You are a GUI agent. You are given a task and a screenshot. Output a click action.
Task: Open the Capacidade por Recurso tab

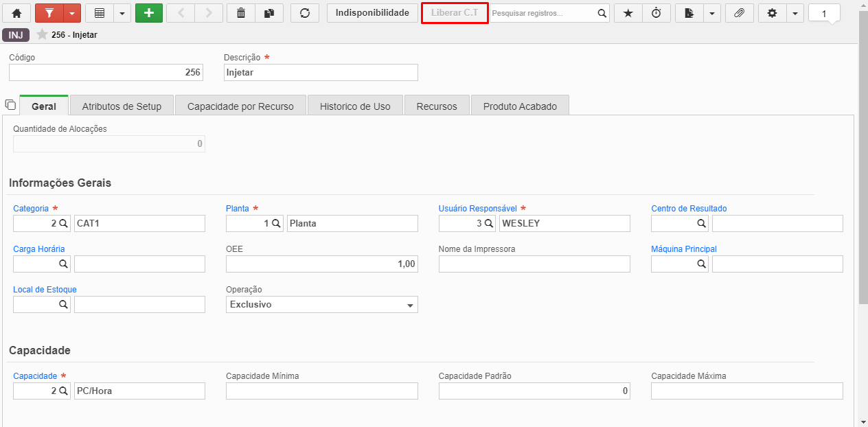click(240, 106)
